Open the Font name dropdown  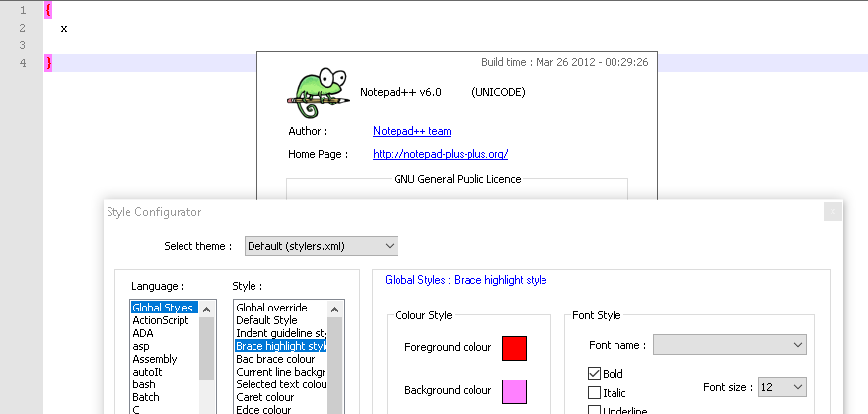point(730,345)
